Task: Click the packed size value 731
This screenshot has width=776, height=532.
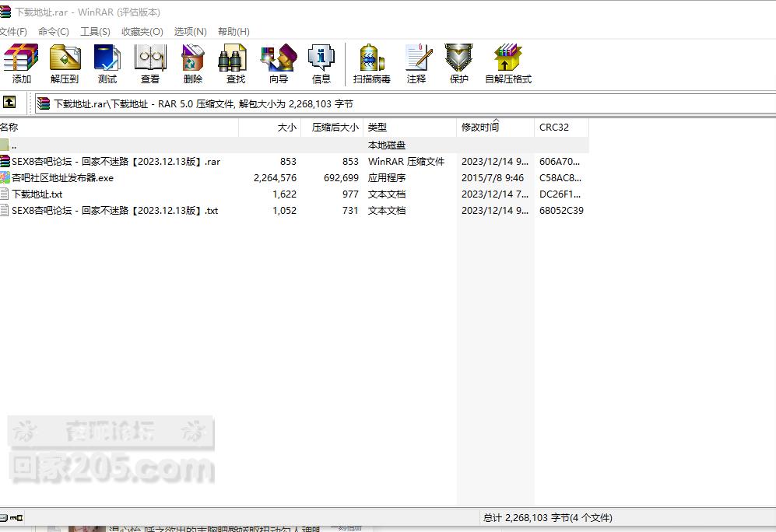Action: 350,210
